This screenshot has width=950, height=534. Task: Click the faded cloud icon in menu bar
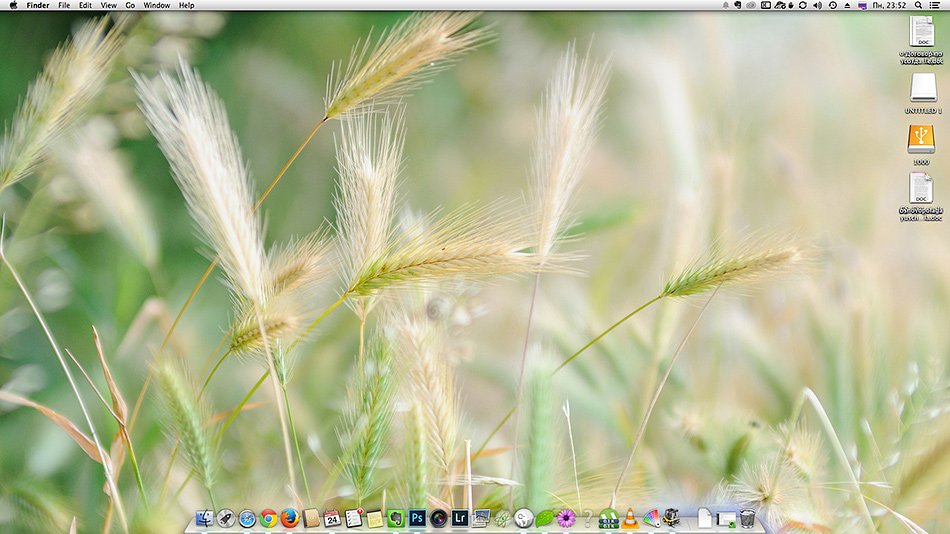tap(751, 5)
